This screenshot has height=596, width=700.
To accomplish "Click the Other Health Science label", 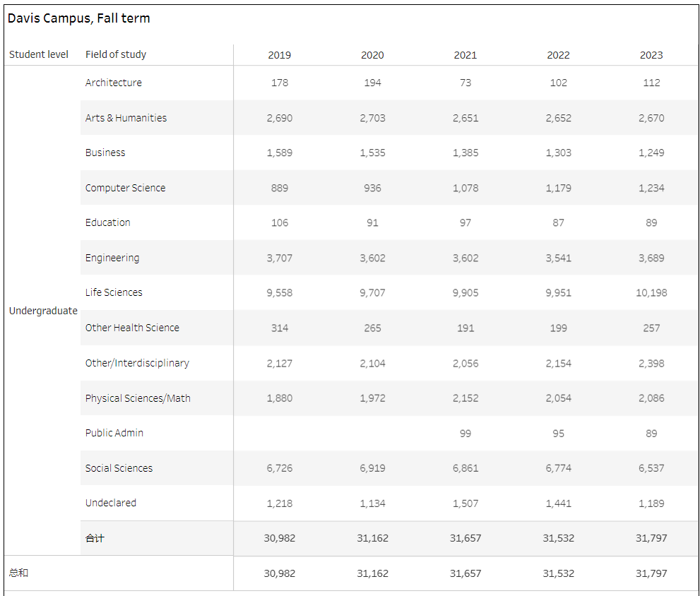I will [x=132, y=328].
